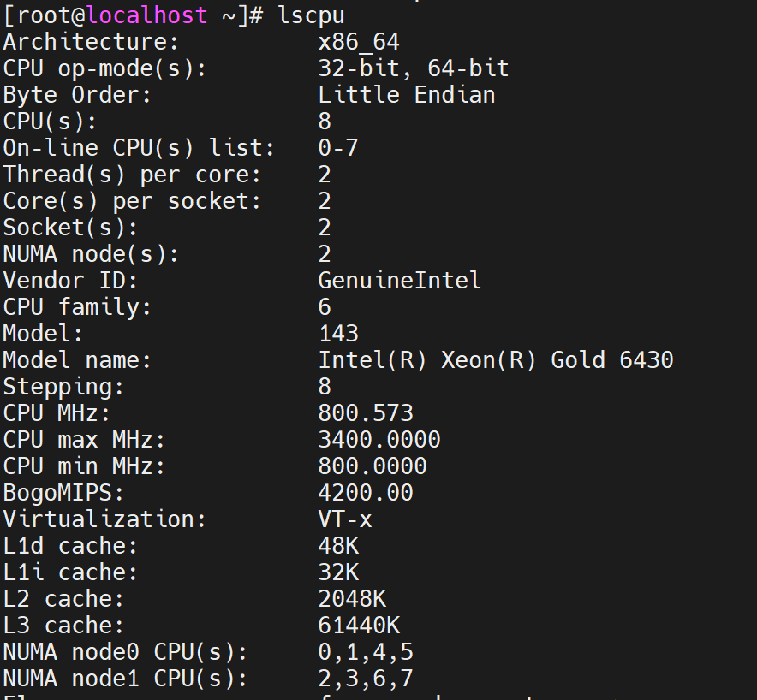Screen dimensions: 757x700
Task: Click the Core(s) per socket label
Action: tap(132, 201)
